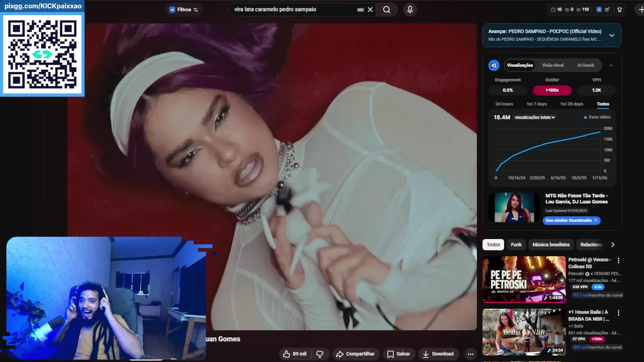
Task: Click the Outlier >100x badge
Action: [x=552, y=90]
